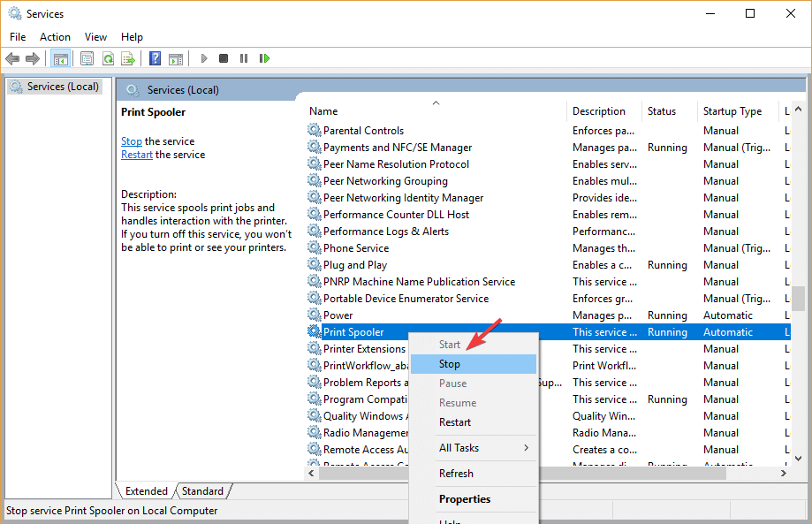Open Properties from the context menu
This screenshot has width=812, height=524.
[474, 499]
